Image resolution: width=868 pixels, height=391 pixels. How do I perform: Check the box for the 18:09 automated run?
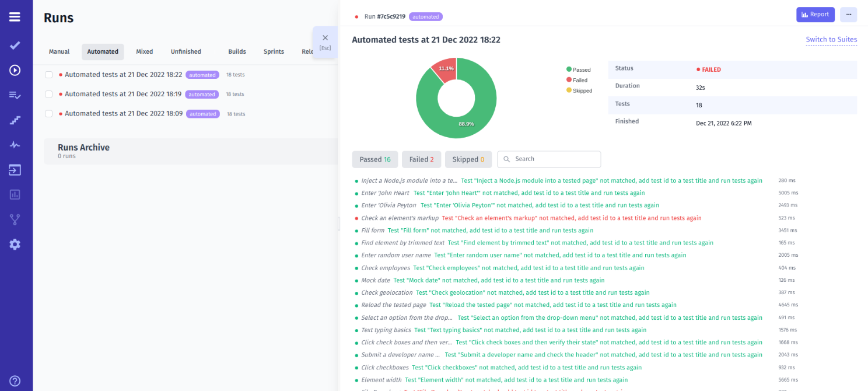click(49, 113)
